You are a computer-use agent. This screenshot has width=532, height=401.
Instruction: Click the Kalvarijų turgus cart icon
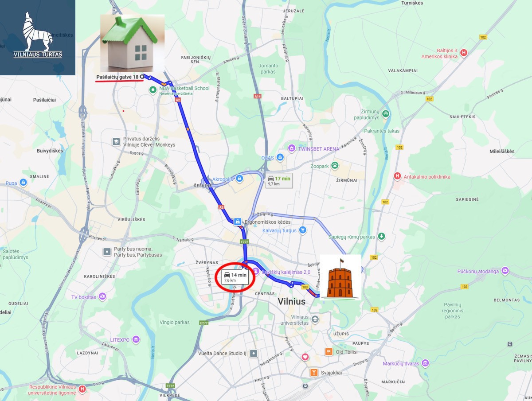coord(303,230)
